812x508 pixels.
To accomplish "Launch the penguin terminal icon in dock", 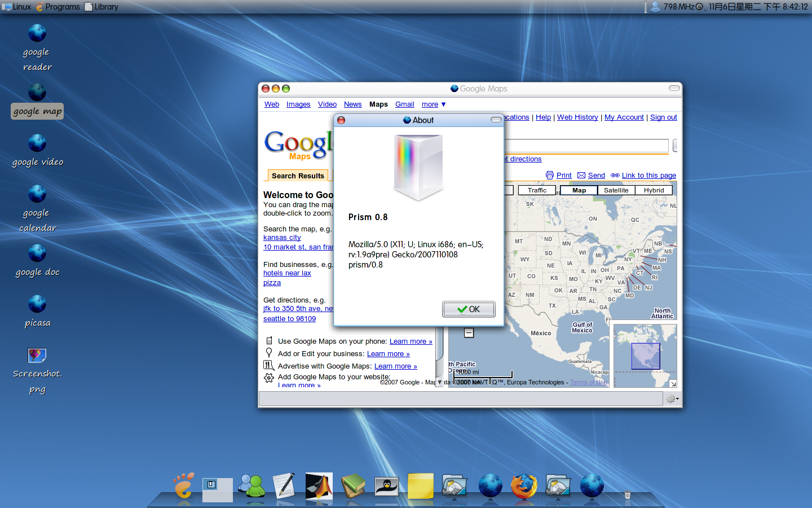I will (387, 487).
